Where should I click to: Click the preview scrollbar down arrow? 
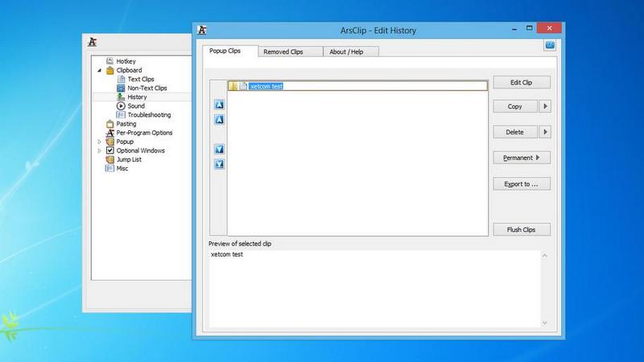click(545, 323)
